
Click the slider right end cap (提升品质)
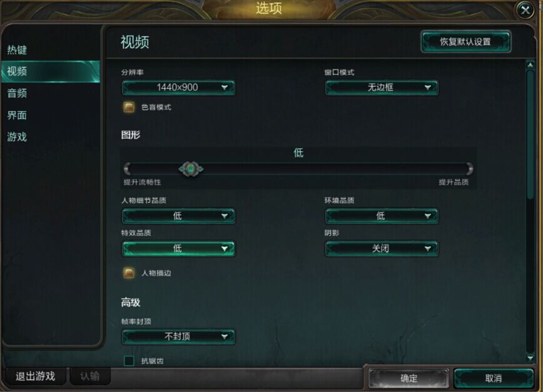[469, 169]
